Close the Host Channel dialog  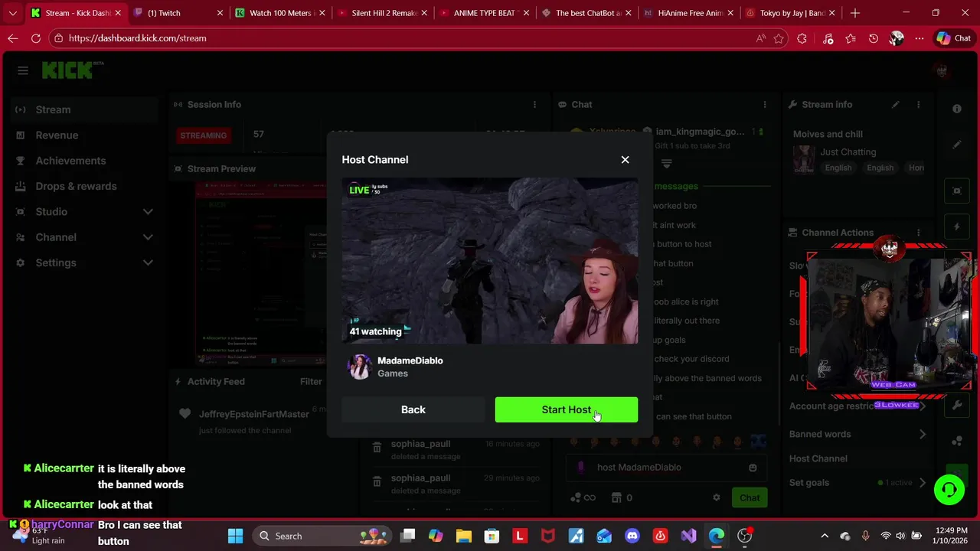pyautogui.click(x=625, y=159)
